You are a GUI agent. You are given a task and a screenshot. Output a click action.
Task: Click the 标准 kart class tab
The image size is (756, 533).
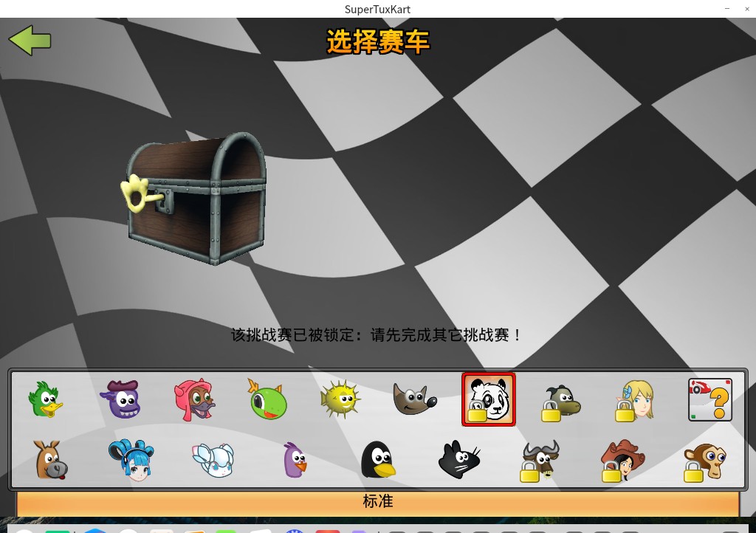pos(377,503)
